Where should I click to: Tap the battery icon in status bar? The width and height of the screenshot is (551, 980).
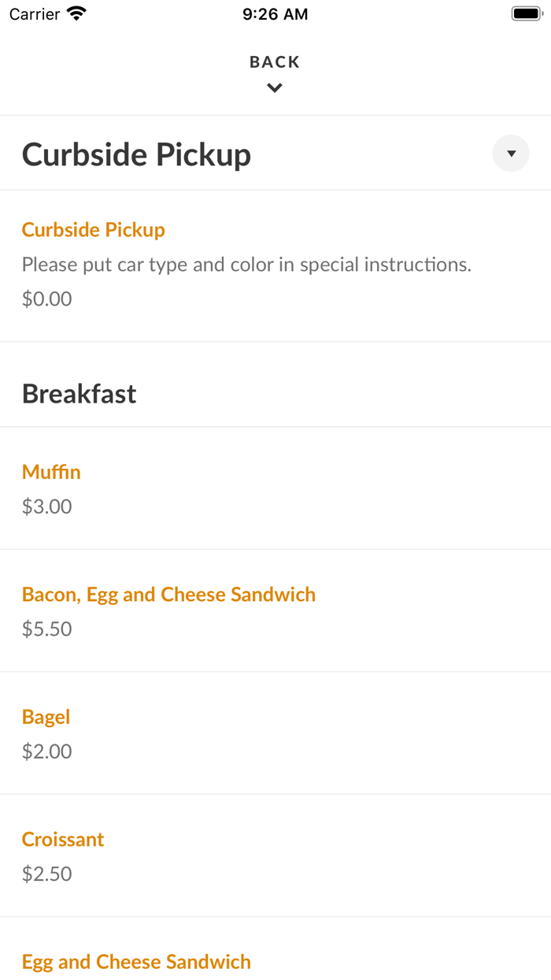pos(527,13)
